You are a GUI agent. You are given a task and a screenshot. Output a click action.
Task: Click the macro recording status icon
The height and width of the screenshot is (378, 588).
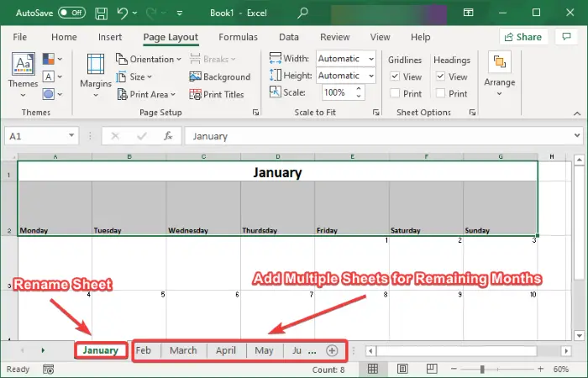pyautogui.click(x=49, y=370)
